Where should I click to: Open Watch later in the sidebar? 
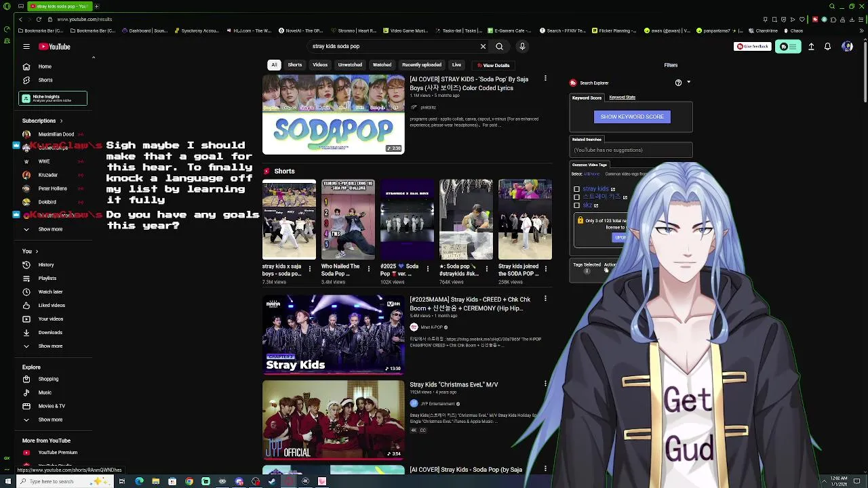click(50, 292)
